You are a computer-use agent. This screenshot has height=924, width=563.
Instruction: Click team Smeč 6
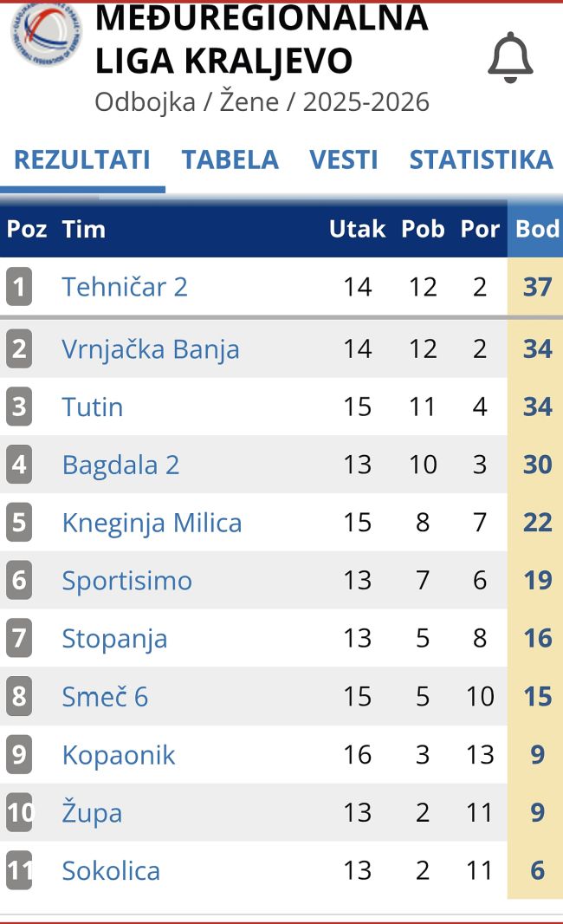(x=105, y=697)
